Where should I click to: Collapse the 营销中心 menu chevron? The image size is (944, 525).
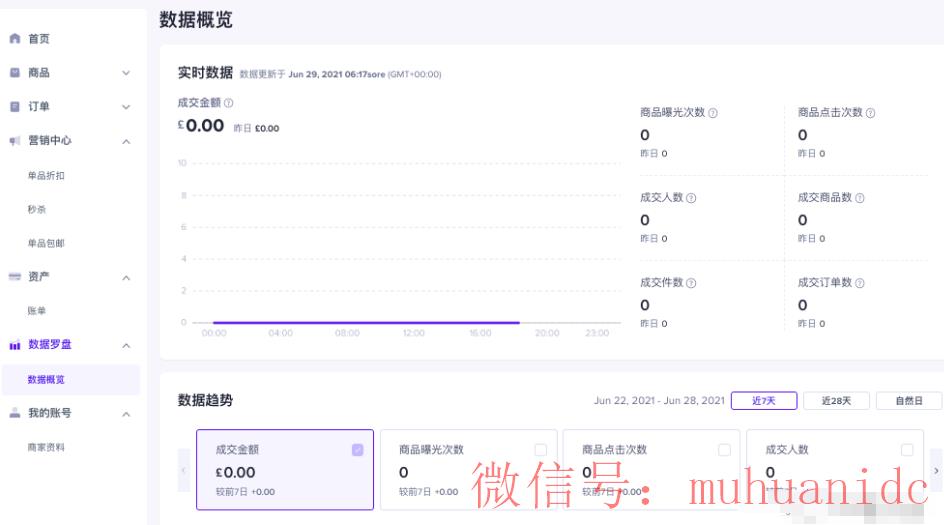pos(126,141)
